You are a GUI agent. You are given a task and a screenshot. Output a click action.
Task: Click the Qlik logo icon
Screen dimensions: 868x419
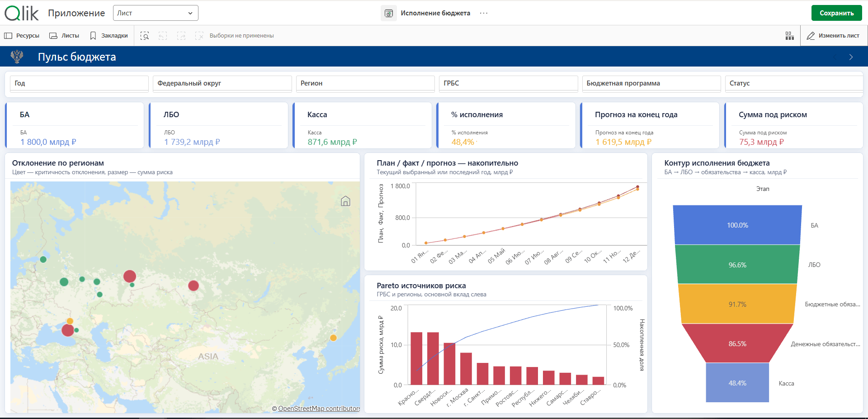point(22,13)
